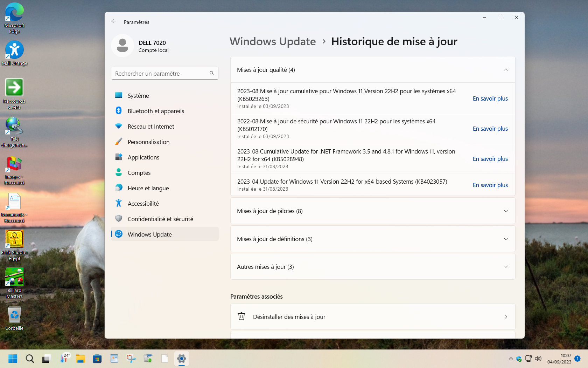Click the search magnifier in settings search box
The image size is (588, 368).
tap(212, 73)
